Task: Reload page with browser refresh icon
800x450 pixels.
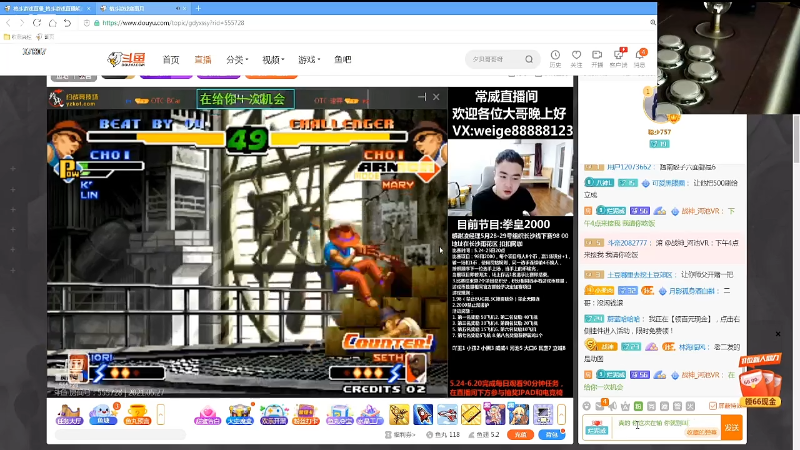Action: (37, 23)
